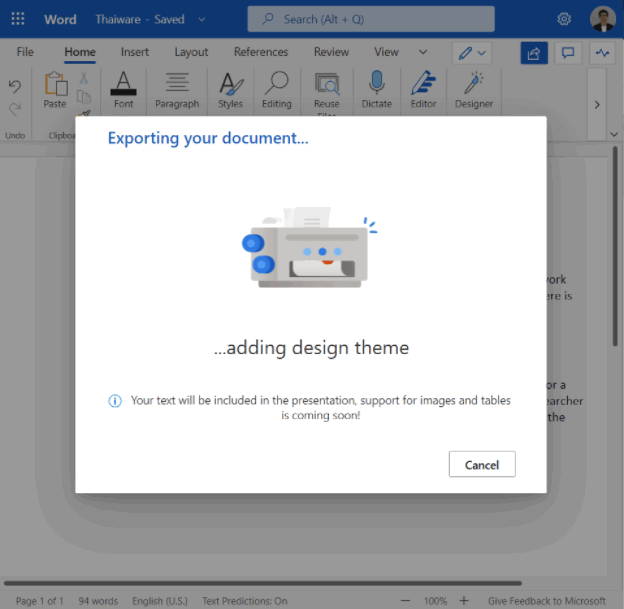
Task: Click the Search (Alt + Q) box
Action: pyautogui.click(x=371, y=19)
